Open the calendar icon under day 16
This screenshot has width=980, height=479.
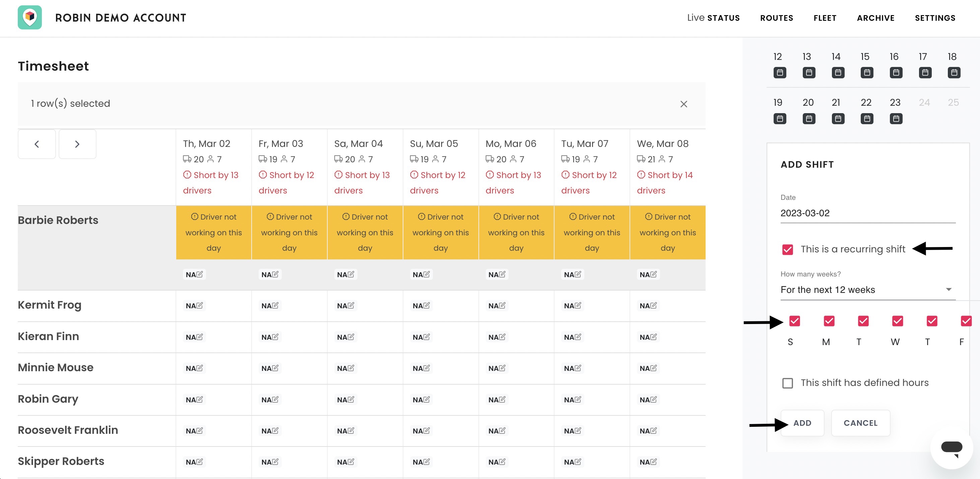896,72
